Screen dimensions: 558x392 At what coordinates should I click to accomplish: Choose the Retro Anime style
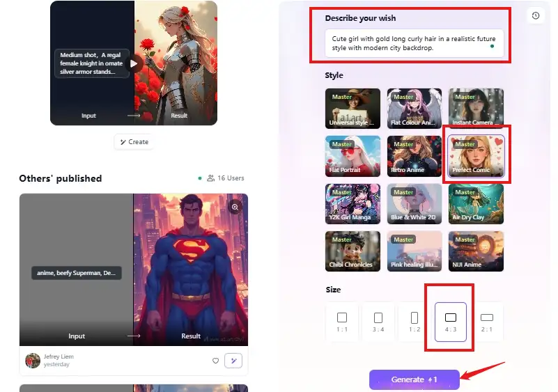(414, 156)
